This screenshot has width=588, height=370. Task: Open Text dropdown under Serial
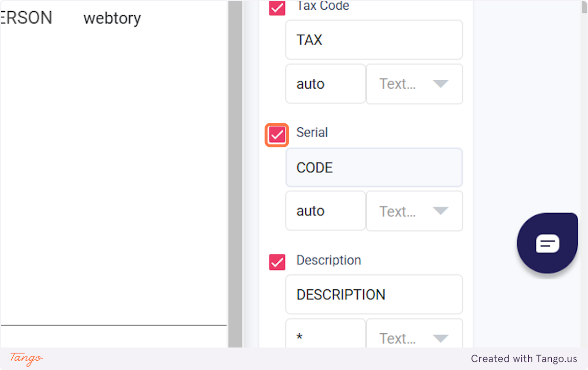pyautogui.click(x=415, y=211)
